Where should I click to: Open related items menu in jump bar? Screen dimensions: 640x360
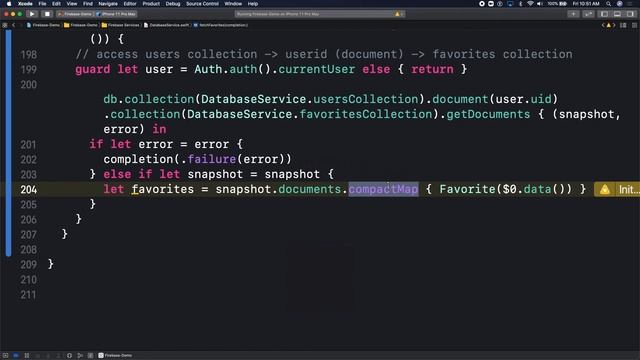point(5,25)
